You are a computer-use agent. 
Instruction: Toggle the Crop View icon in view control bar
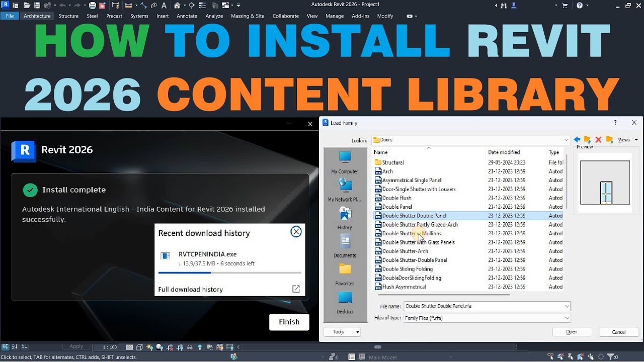tap(170, 347)
